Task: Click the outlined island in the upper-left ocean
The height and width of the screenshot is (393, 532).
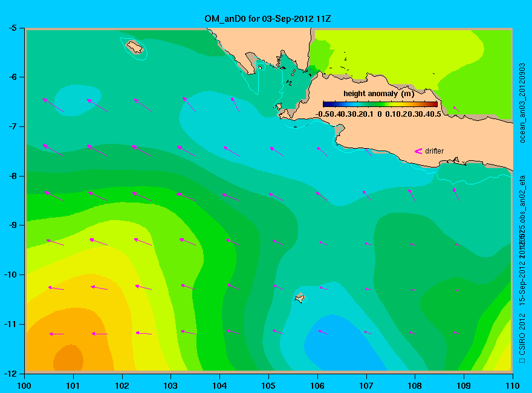Action: point(135,47)
